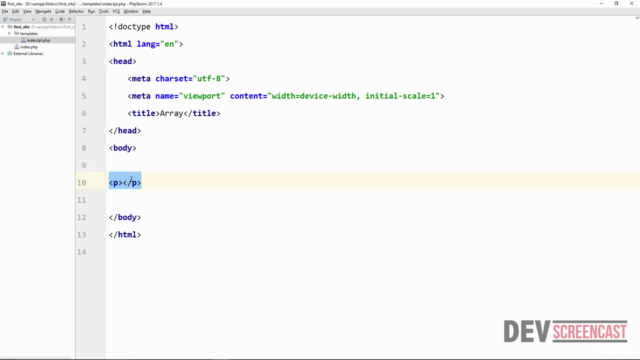Minimize the PhpStorm window

tap(601, 3)
